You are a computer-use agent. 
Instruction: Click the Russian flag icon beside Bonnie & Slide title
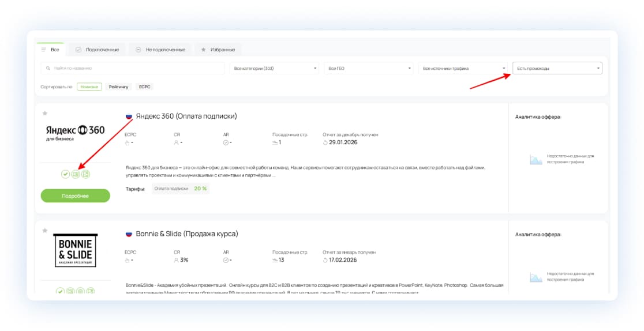point(129,234)
